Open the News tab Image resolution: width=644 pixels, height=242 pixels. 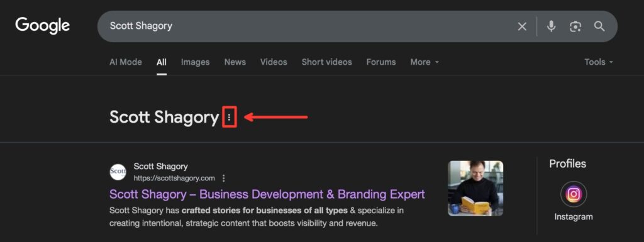coord(235,62)
